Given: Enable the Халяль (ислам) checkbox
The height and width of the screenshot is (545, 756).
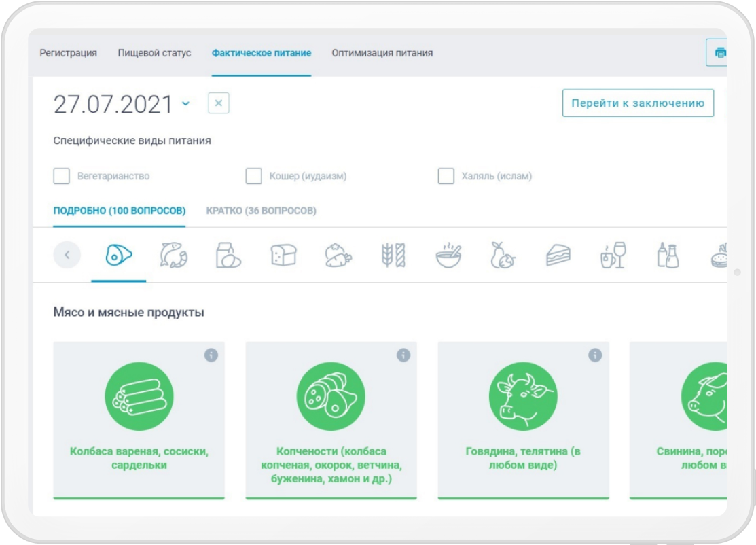Looking at the screenshot, I should coord(446,176).
